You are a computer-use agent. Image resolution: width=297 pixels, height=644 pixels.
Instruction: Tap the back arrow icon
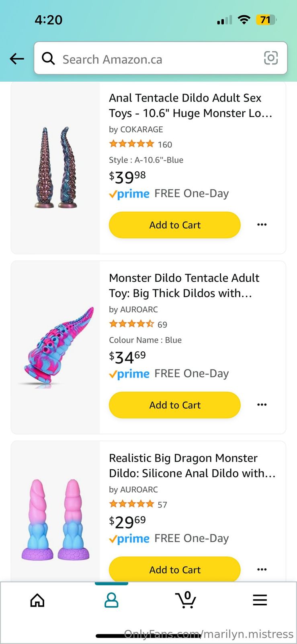click(17, 59)
